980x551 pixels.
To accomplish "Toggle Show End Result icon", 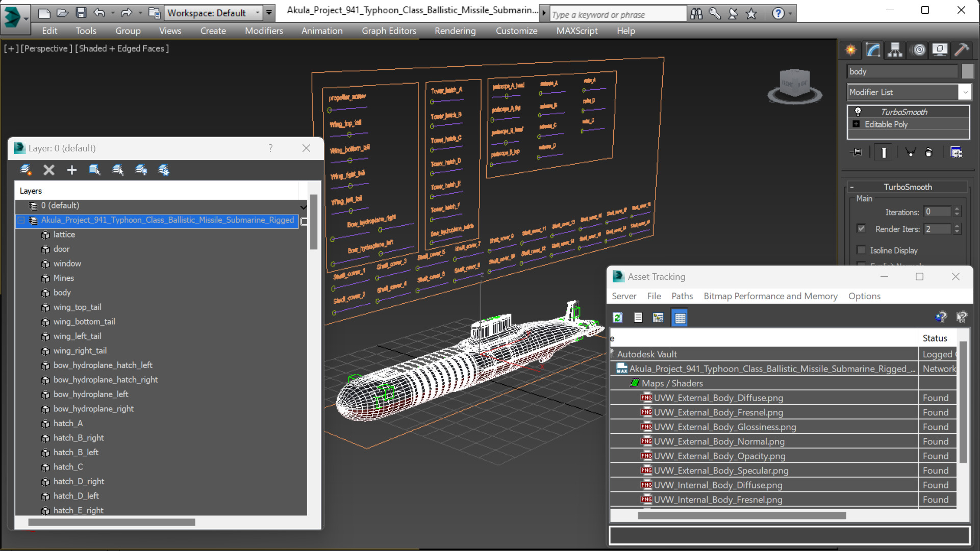I will pyautogui.click(x=884, y=152).
